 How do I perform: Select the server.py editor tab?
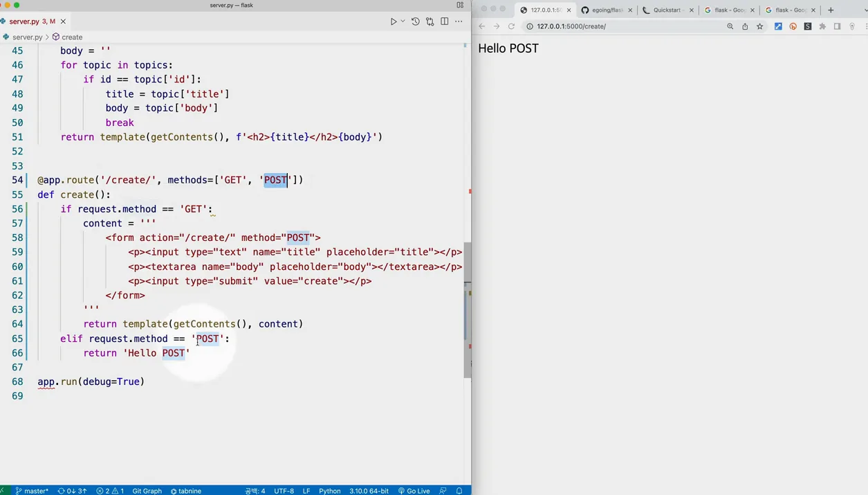point(33,21)
